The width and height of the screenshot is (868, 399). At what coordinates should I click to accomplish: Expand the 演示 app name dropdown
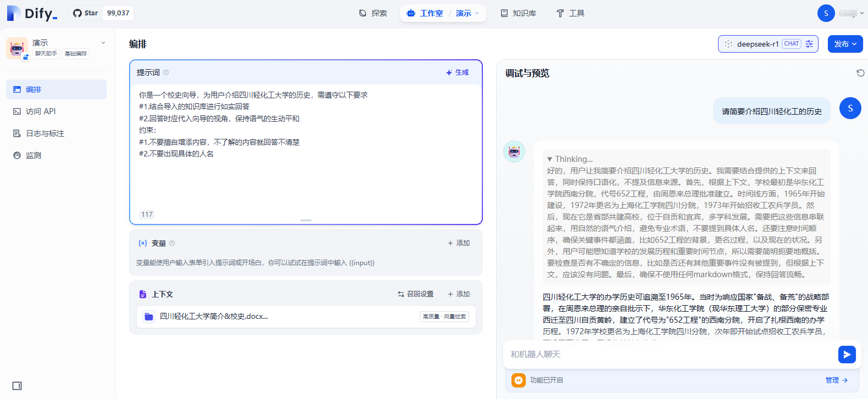click(103, 43)
